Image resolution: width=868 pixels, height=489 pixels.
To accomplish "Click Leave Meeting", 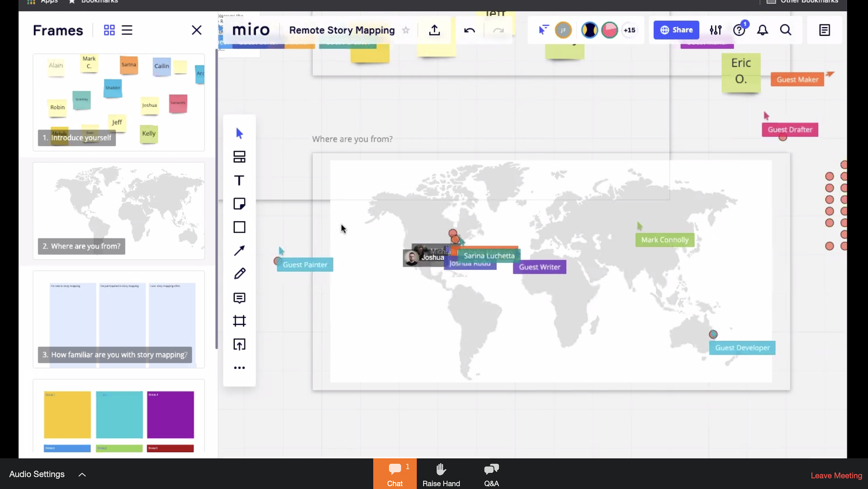I will coord(836,475).
